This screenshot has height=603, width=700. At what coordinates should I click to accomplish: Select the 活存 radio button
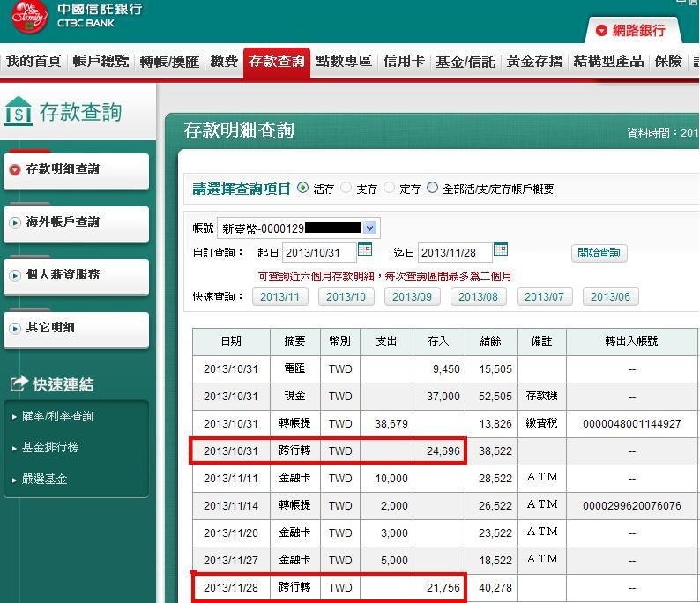pos(303,188)
